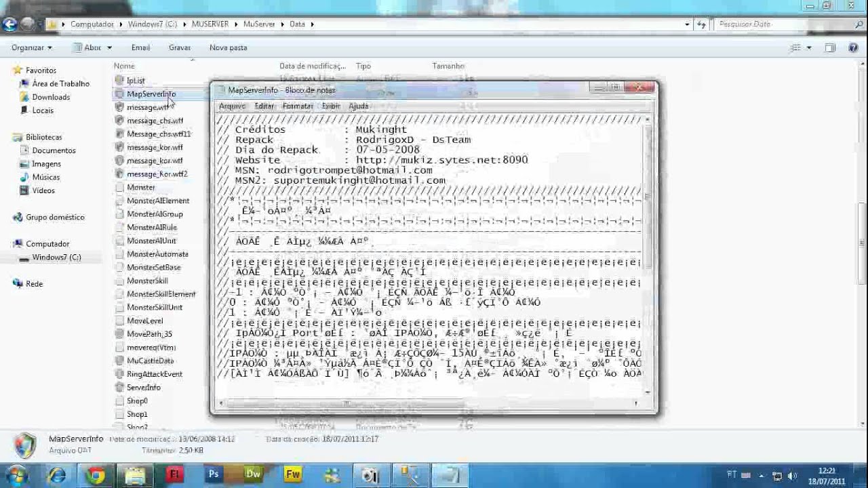Select Área de Trabalho in sidebar
The height and width of the screenshot is (488, 868).
[61, 84]
